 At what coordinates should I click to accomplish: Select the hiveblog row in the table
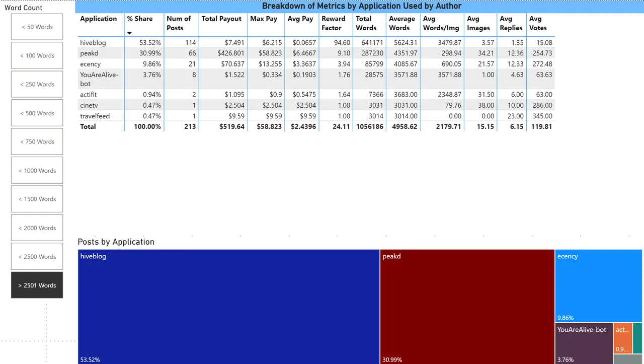316,43
